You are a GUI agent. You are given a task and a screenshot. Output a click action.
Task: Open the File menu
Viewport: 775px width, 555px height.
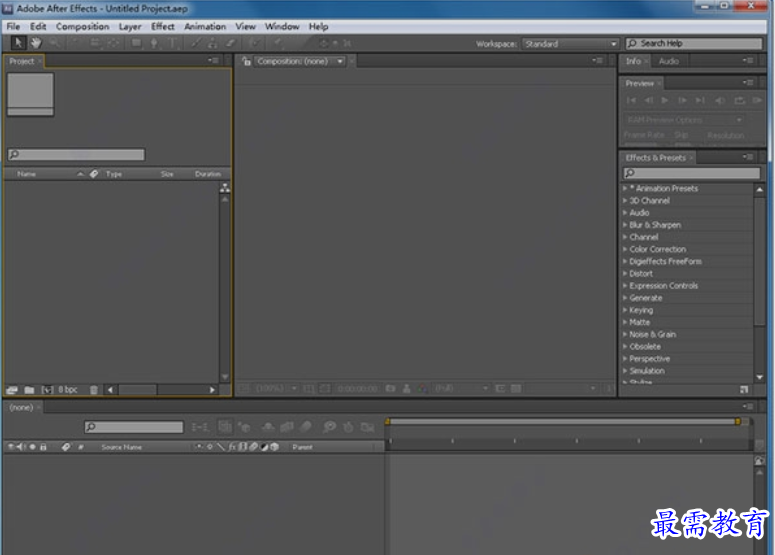click(13, 27)
